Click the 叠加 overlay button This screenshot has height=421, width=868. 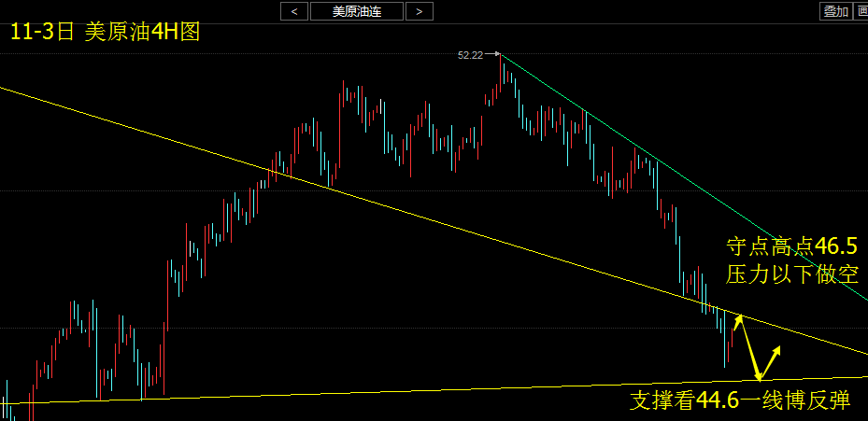[835, 11]
